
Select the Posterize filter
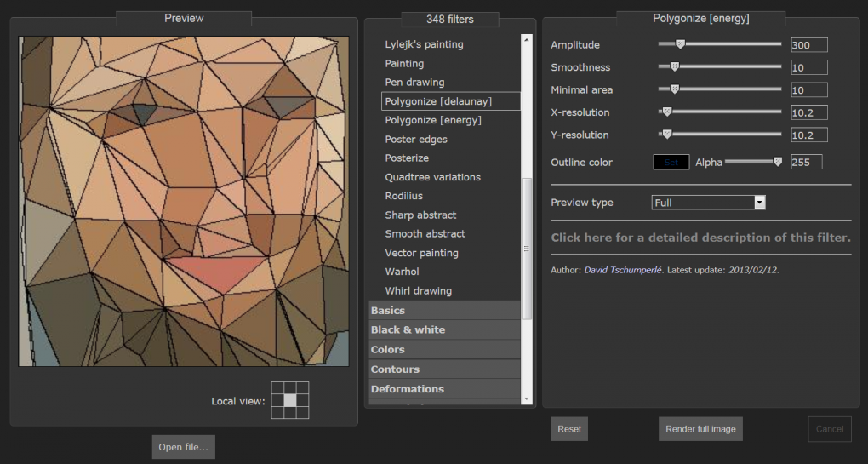[x=407, y=158]
